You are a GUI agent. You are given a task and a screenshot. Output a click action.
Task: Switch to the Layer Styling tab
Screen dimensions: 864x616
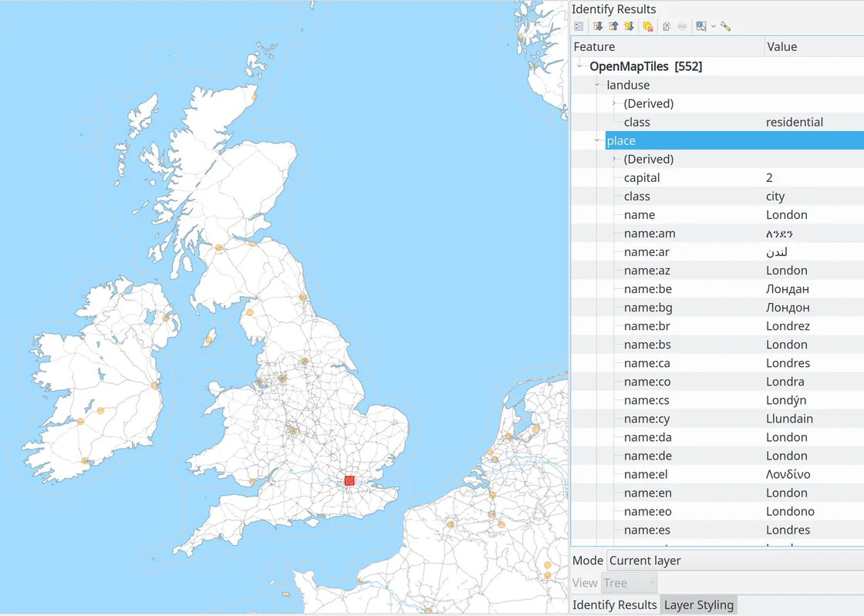tap(698, 605)
